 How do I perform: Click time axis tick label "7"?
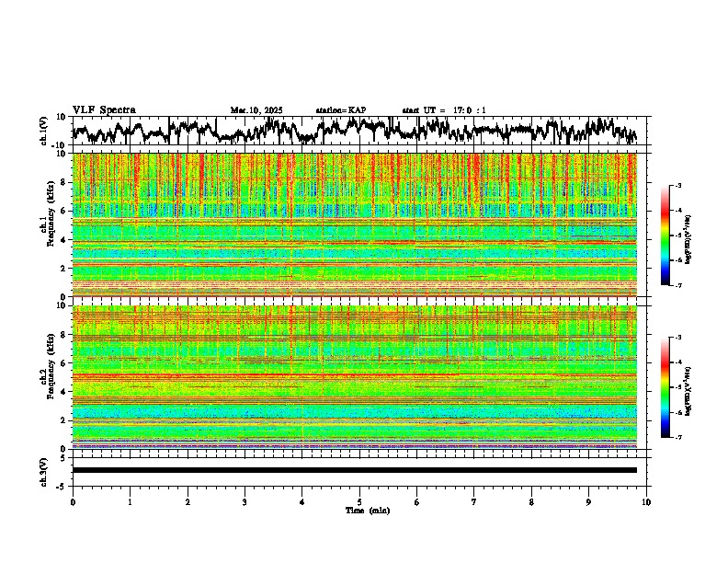pyautogui.click(x=474, y=502)
